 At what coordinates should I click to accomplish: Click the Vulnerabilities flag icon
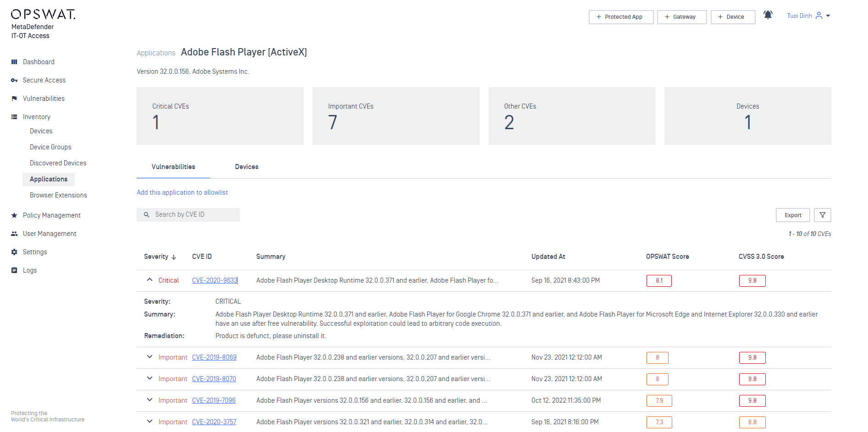pyautogui.click(x=14, y=98)
